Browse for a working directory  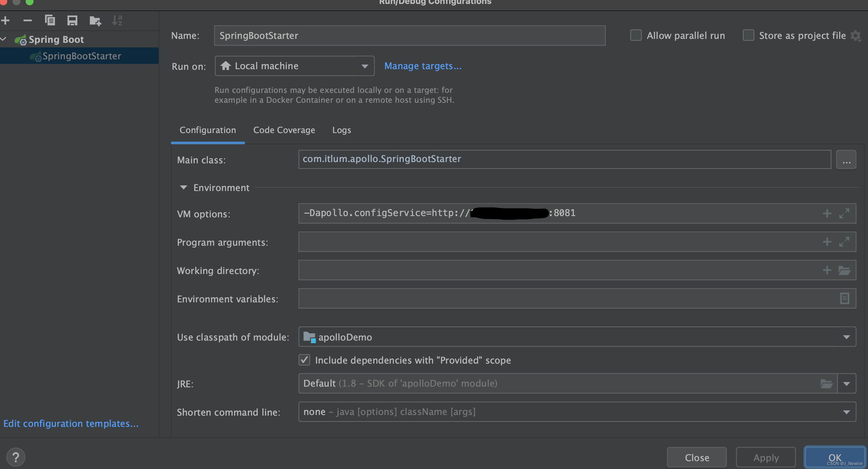point(845,270)
